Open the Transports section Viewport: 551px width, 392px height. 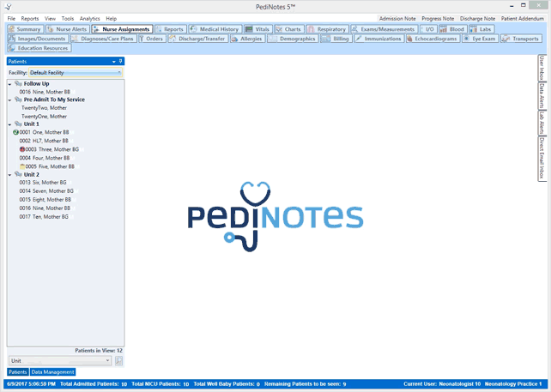(521, 39)
